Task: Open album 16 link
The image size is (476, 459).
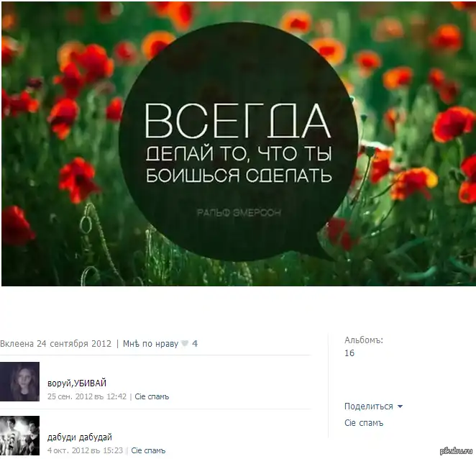Action: 349,353
